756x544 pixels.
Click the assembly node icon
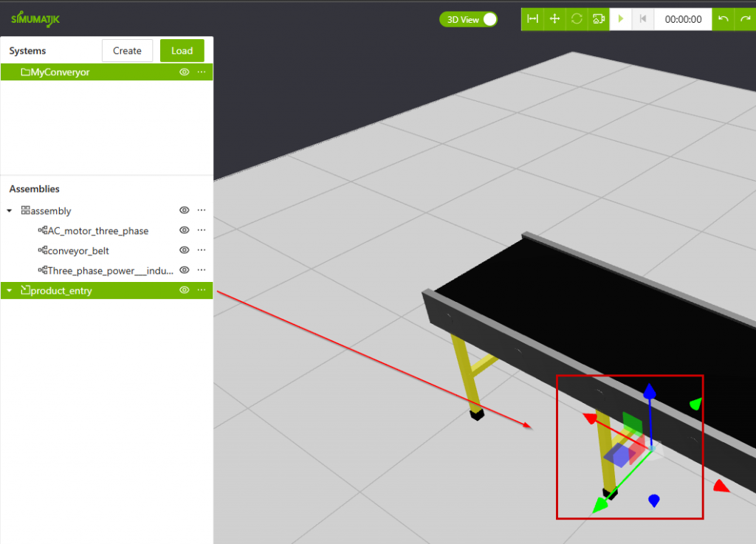point(25,210)
